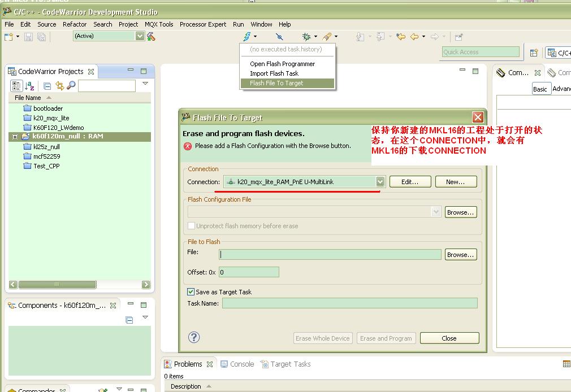Image resolution: width=571 pixels, height=392 pixels.
Task: Click the Save toolbar icon
Action: [x=28, y=36]
